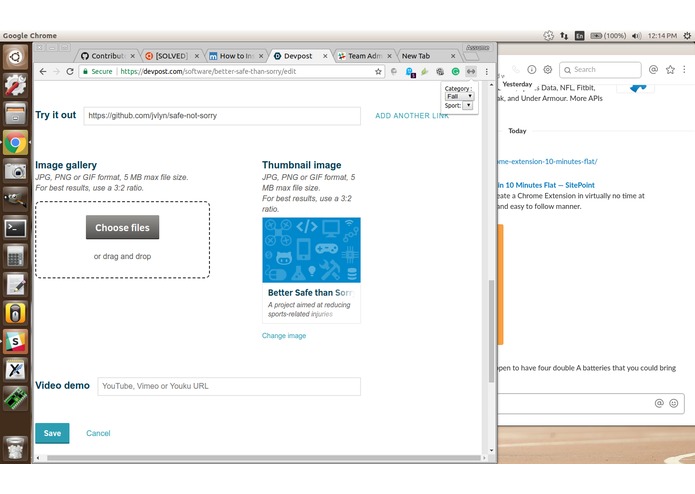Open Ubuntu Dash from the launcher
Viewport: 695px width, 494px height.
point(16,57)
